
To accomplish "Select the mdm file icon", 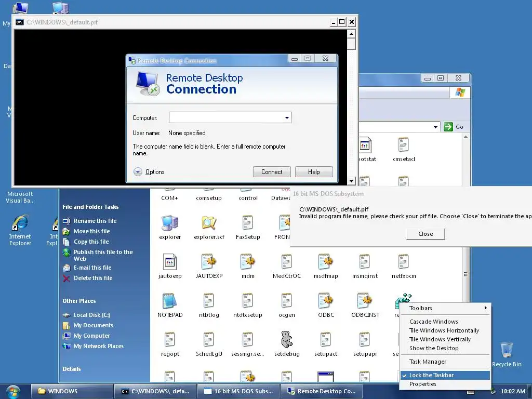I will (248, 262).
